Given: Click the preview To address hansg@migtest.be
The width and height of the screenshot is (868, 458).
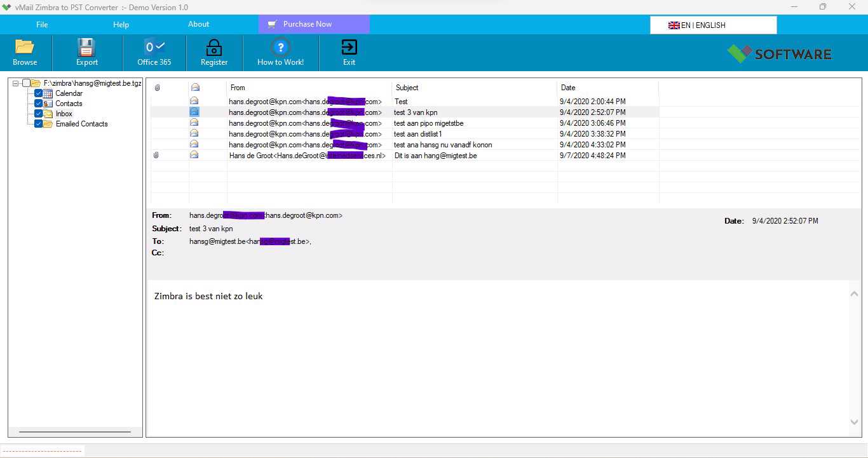Looking at the screenshot, I should pos(250,241).
